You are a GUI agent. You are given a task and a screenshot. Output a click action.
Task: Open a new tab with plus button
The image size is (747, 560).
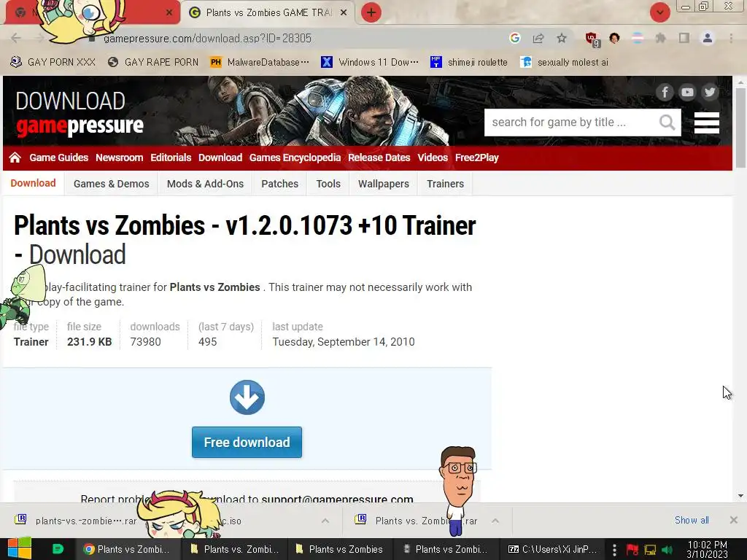(371, 12)
